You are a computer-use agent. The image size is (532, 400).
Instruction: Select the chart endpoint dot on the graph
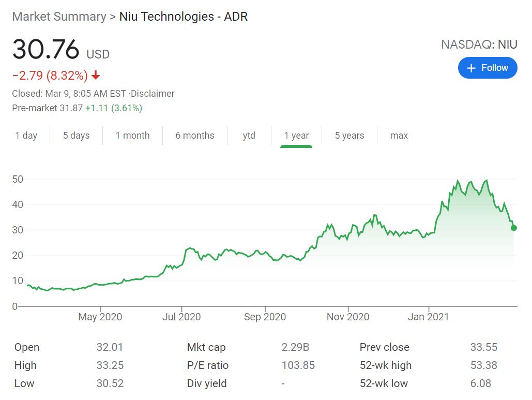pos(513,227)
